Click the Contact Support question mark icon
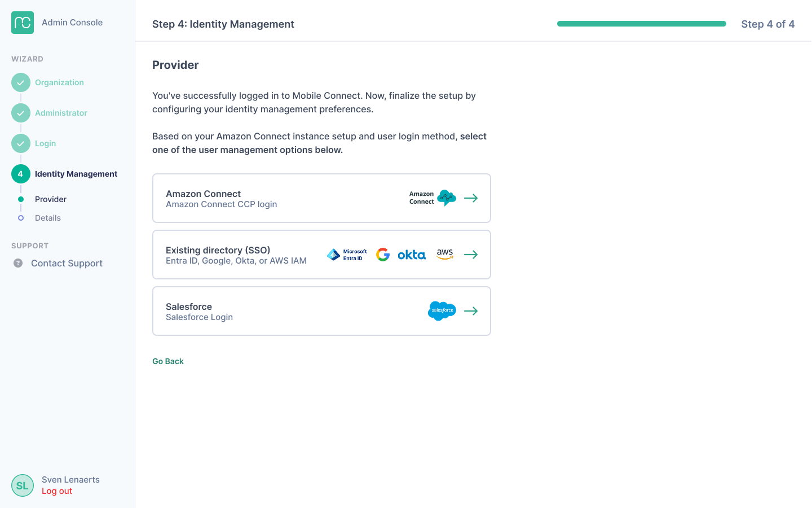This screenshot has height=508, width=812. point(18,263)
